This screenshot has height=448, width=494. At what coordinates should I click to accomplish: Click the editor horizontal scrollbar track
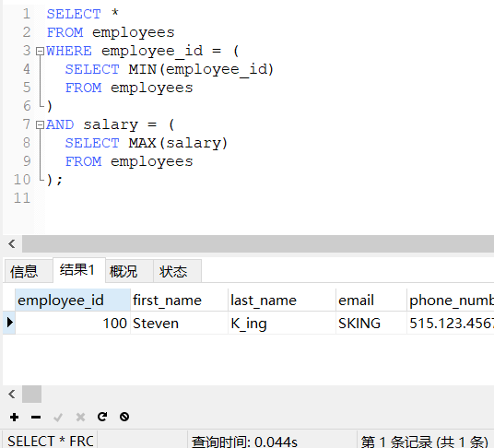point(258,243)
